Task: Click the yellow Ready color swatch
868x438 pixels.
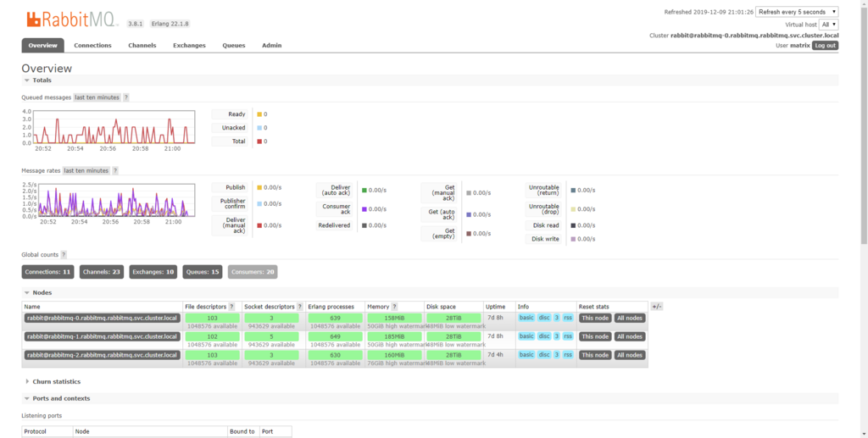Action: pos(259,114)
